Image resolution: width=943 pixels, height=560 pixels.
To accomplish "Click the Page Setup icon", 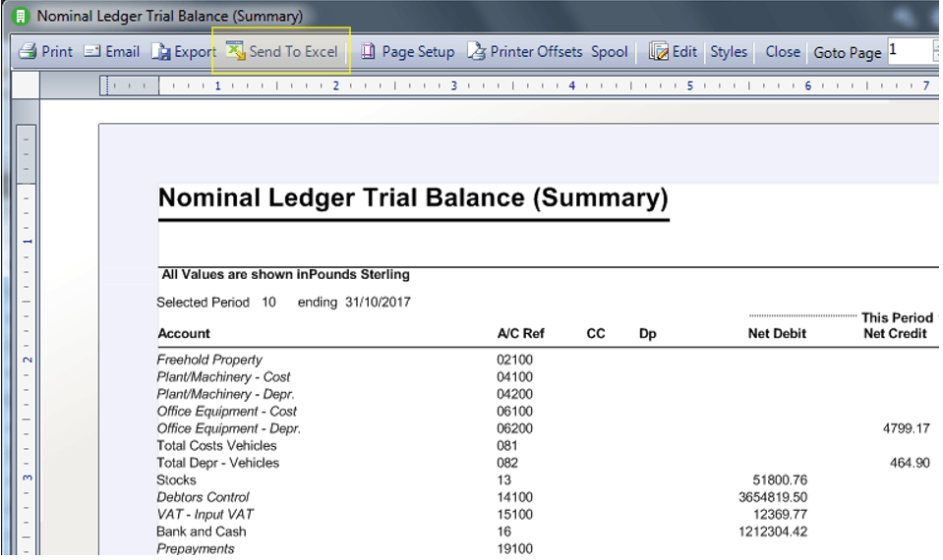I will click(x=368, y=52).
